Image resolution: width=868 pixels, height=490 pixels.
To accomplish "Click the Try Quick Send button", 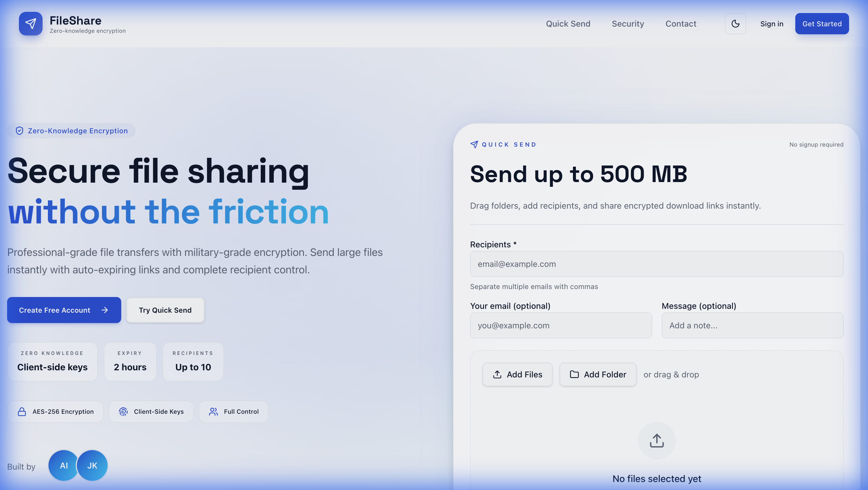I will (x=165, y=310).
